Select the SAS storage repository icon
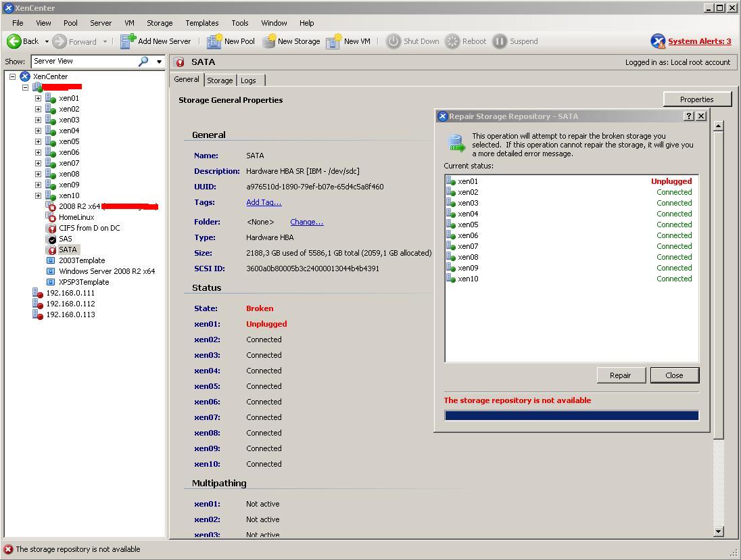The width and height of the screenshot is (741, 560). (51, 239)
